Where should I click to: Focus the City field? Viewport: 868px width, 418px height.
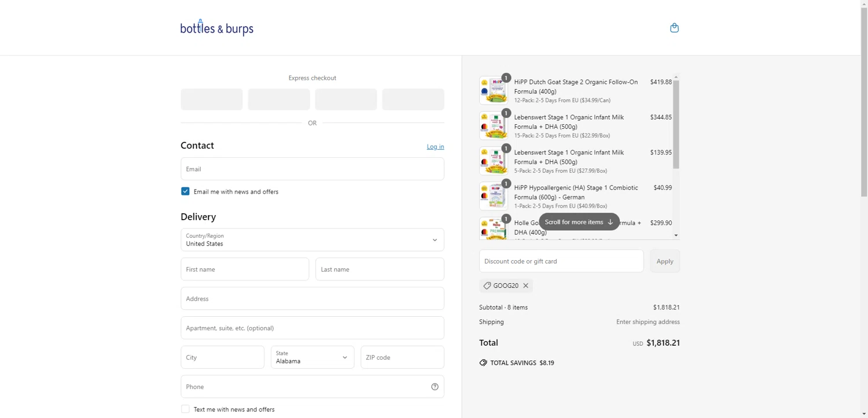tap(222, 357)
